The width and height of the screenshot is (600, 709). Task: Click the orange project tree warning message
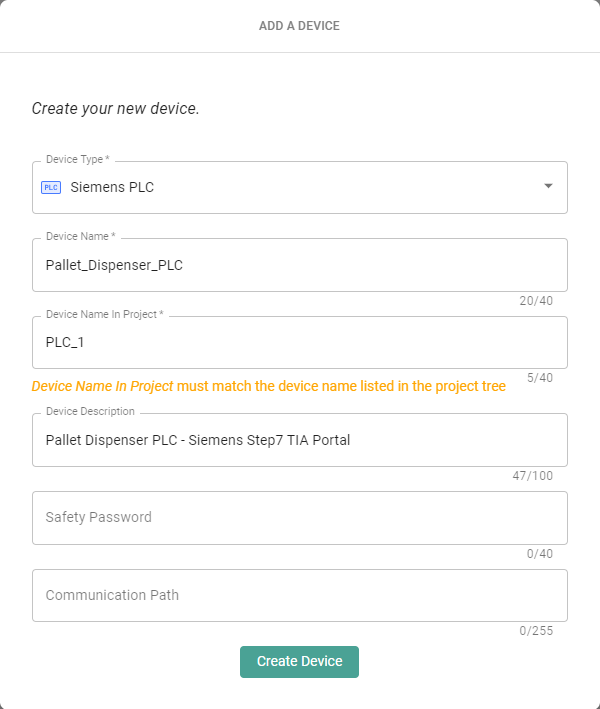point(269,386)
